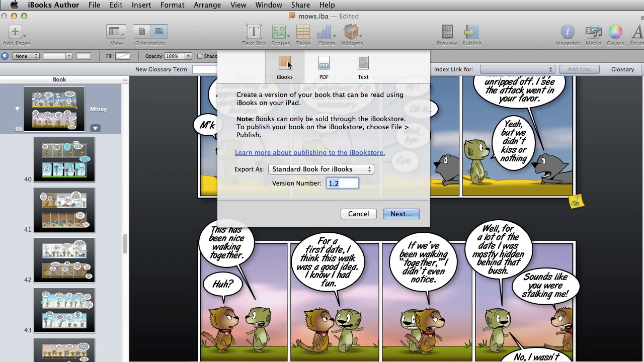Open the Shapes toolbar menu

(280, 35)
